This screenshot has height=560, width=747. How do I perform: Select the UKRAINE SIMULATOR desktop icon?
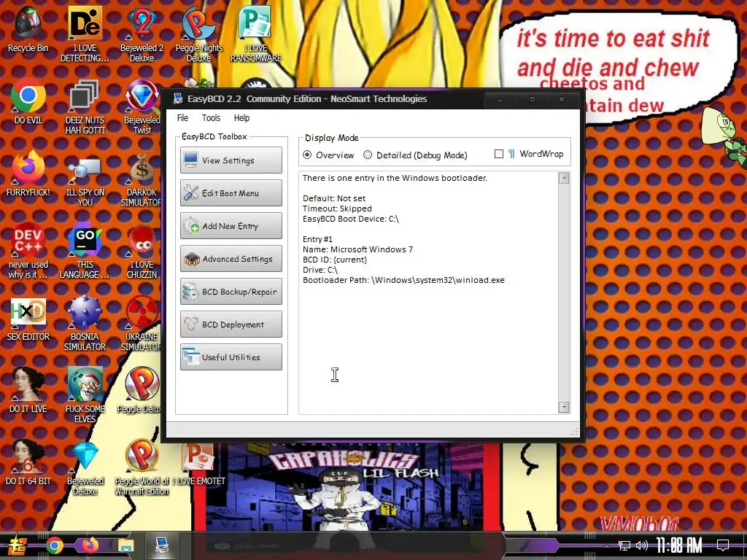(x=142, y=324)
